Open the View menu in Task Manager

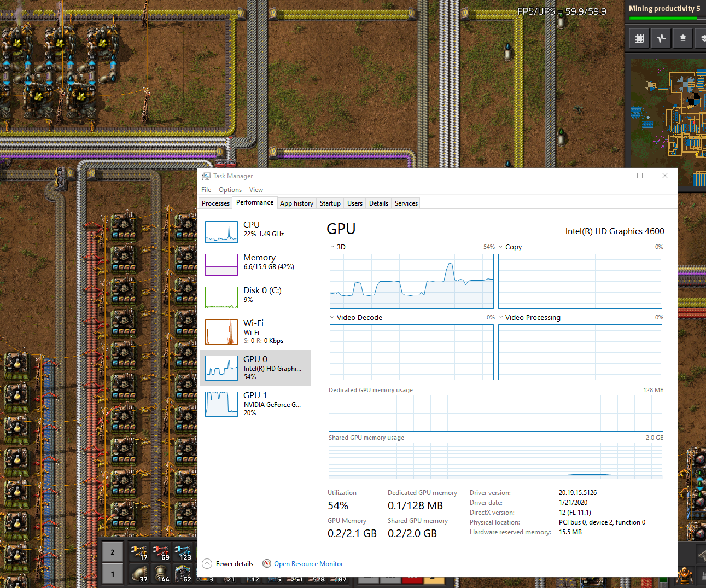point(256,190)
